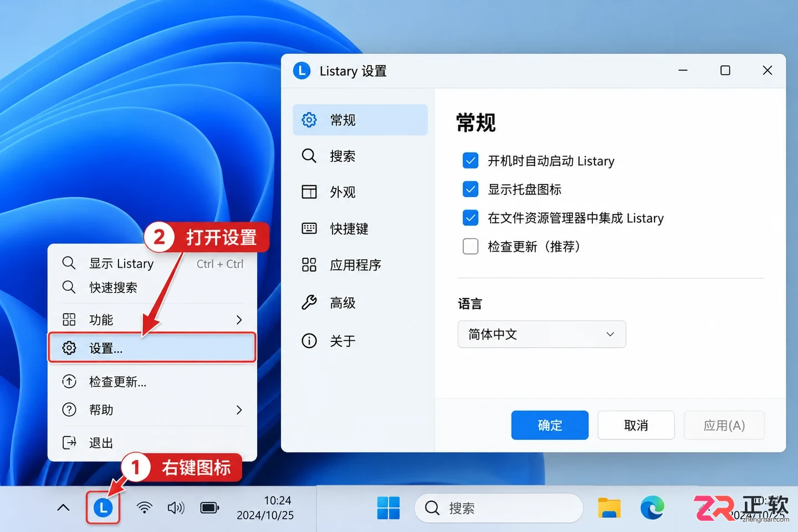Open the 简体中文 language dropdown
The image size is (798, 532).
coord(542,334)
